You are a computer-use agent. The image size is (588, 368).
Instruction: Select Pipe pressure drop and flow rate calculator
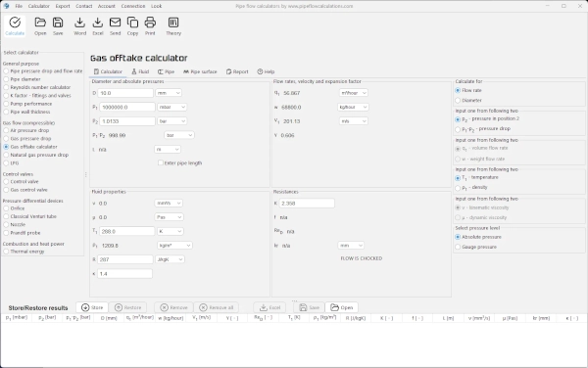[x=43, y=70]
